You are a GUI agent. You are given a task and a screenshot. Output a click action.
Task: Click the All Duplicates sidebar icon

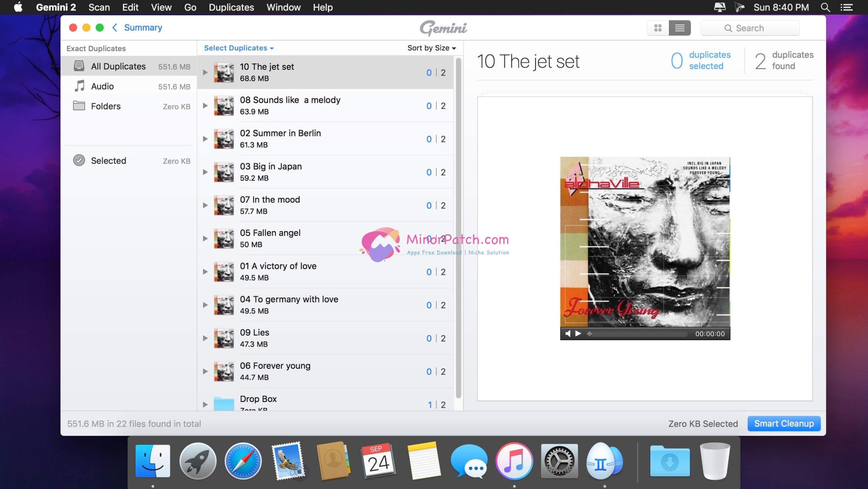79,66
